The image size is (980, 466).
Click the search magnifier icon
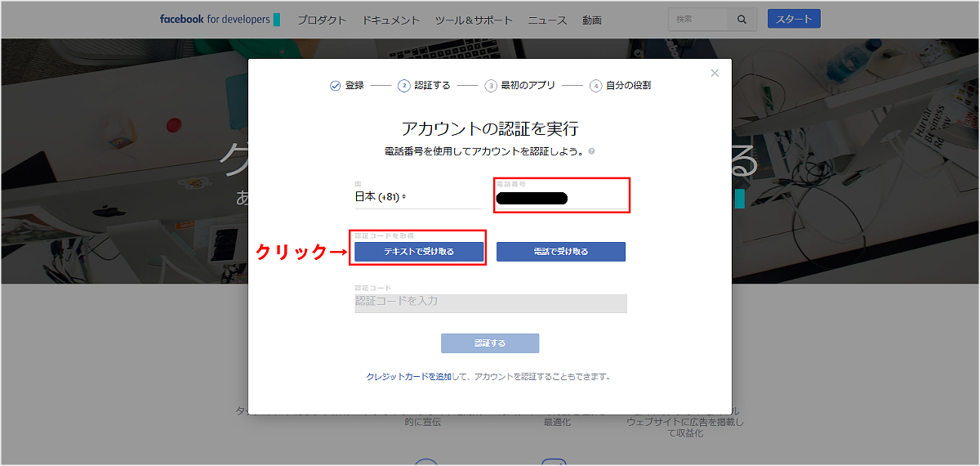[x=742, y=20]
